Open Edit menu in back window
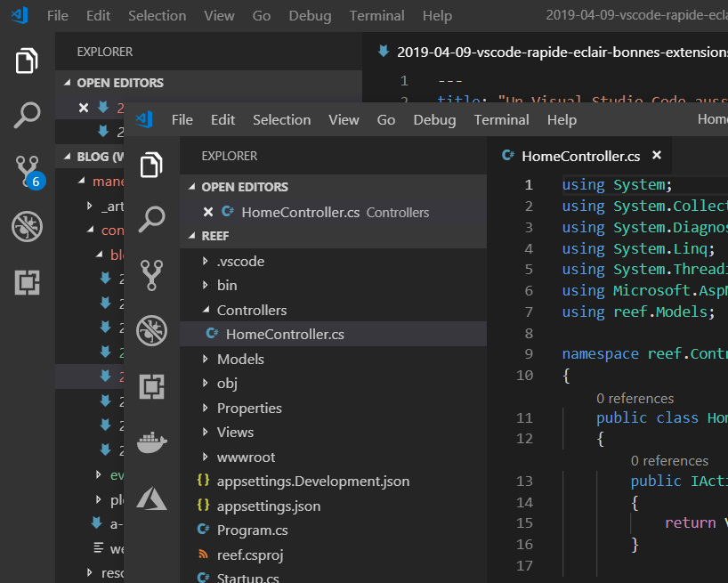Screen dimensions: 728x583 click(99, 15)
